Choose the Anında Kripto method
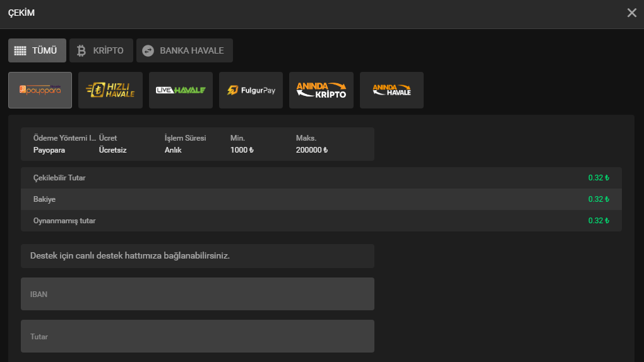The width and height of the screenshot is (644, 362). [x=321, y=90]
